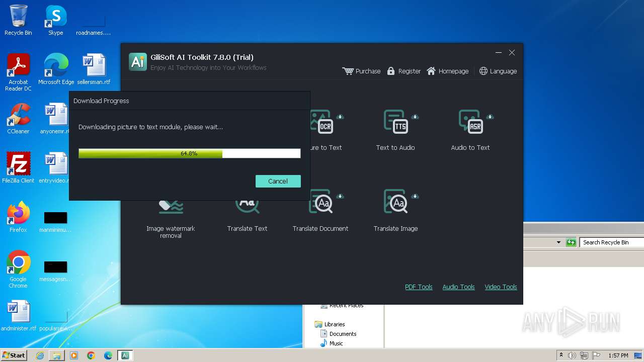Open the Translate Image tool
644x362 pixels.
(x=395, y=211)
